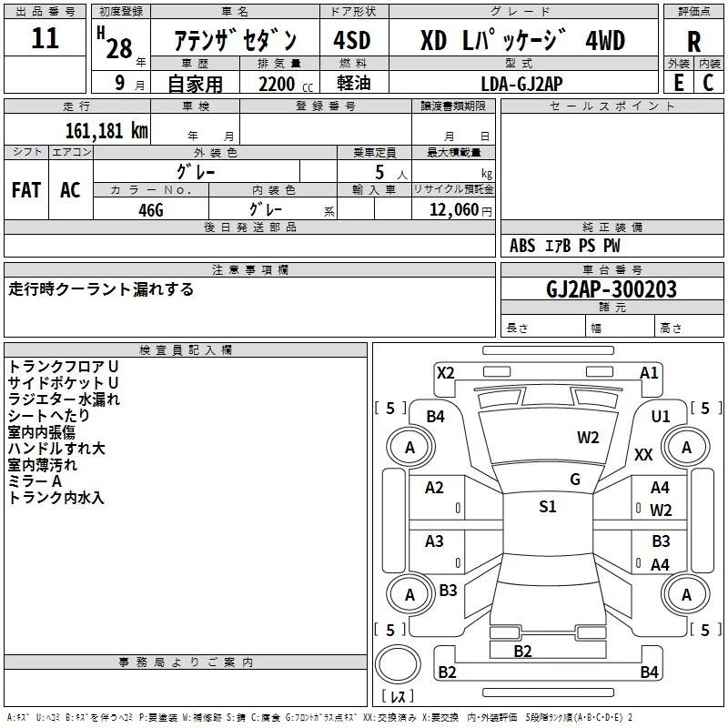
Task: Select the door type 4SD
Action: tap(352, 40)
